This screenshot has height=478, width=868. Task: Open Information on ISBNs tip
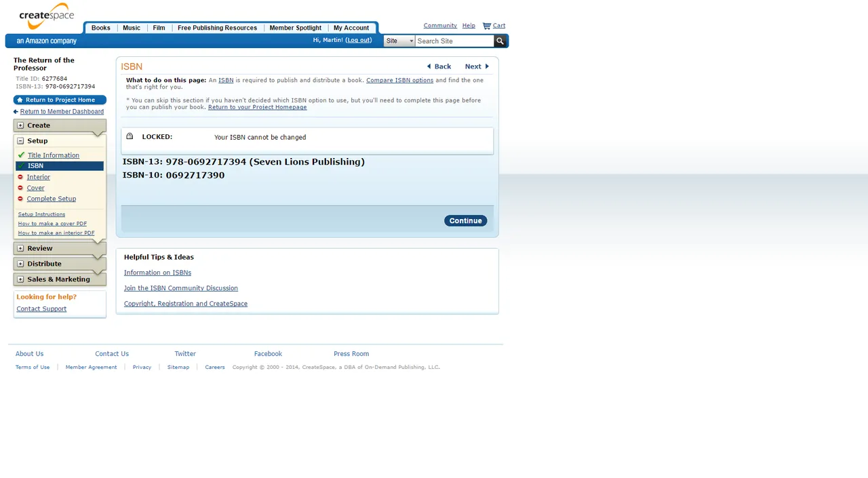coord(157,273)
